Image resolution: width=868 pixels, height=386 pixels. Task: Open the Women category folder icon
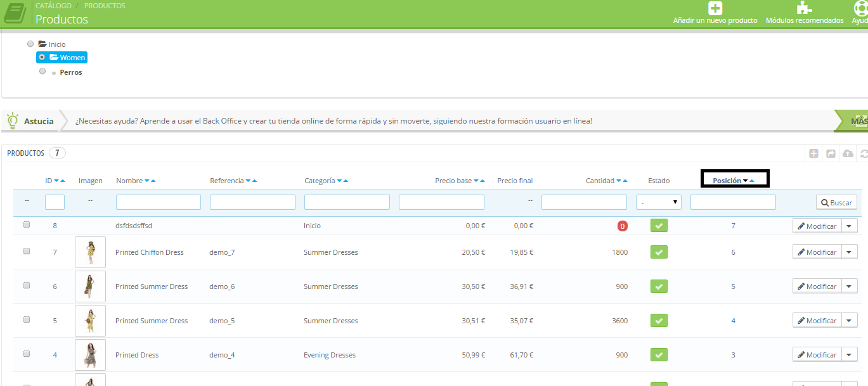[x=54, y=58]
